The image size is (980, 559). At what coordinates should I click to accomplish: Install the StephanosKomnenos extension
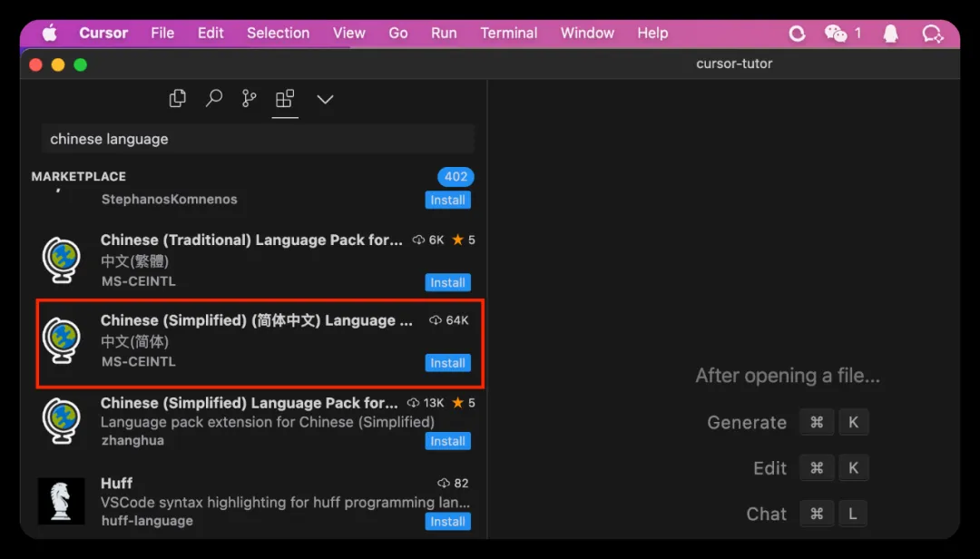pos(447,200)
